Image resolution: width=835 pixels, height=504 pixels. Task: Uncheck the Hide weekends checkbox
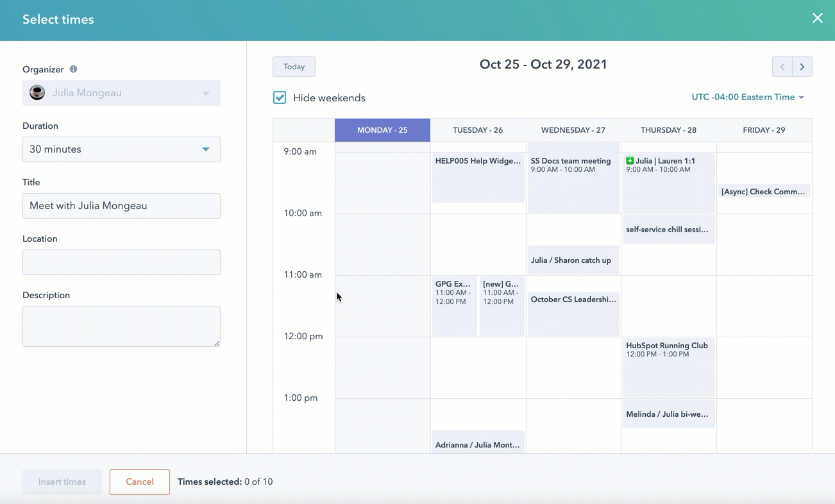click(280, 97)
